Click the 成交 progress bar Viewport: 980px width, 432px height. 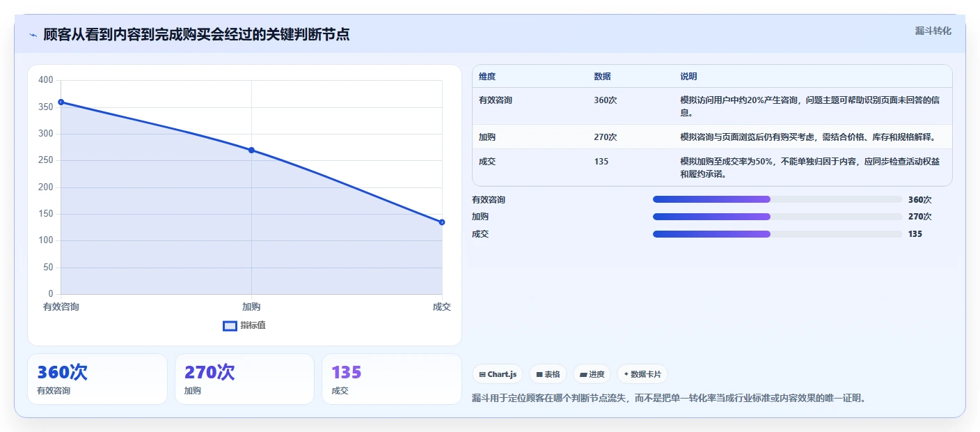click(x=777, y=234)
